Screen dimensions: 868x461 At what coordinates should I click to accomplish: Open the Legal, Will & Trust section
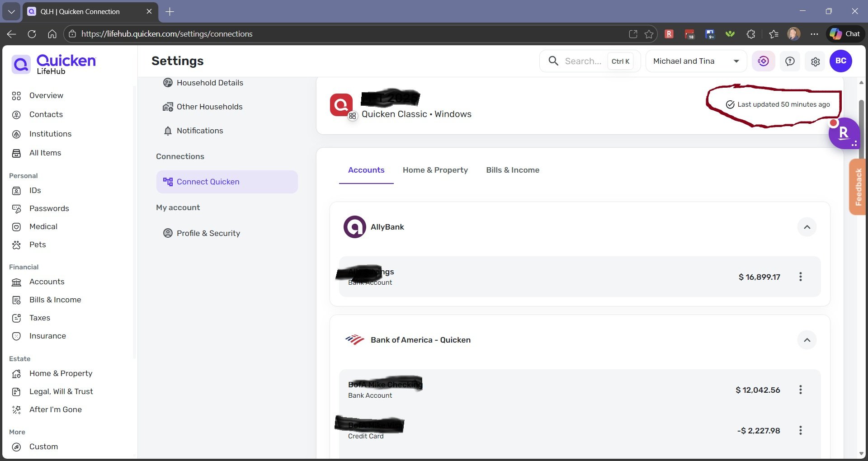[x=61, y=391]
